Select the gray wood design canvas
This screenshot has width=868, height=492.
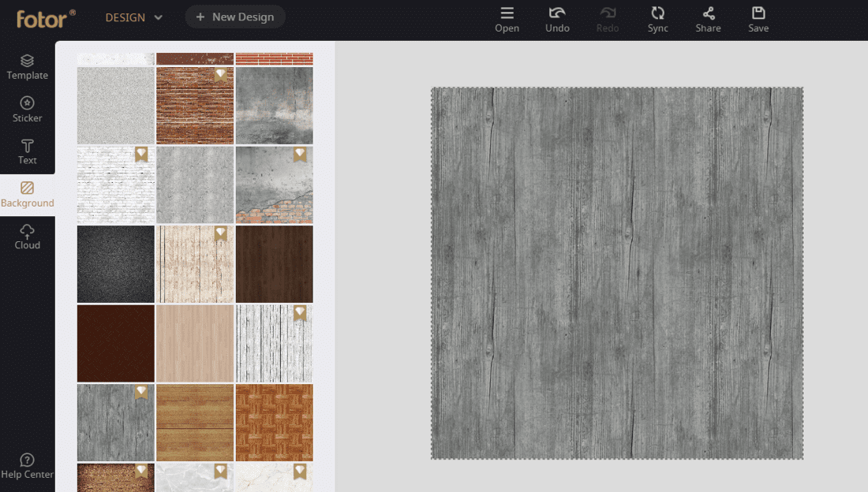(x=617, y=273)
